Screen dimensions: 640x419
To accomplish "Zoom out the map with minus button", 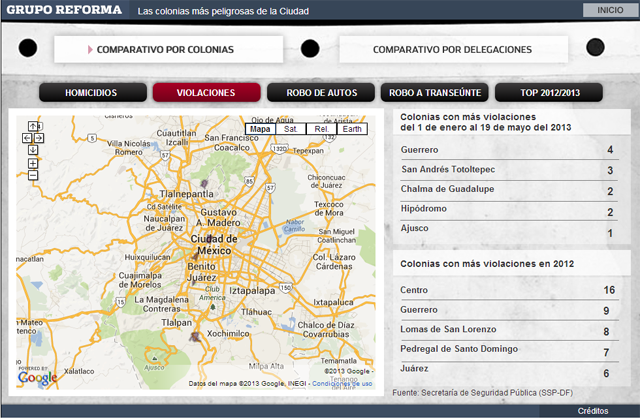I will (x=33, y=175).
